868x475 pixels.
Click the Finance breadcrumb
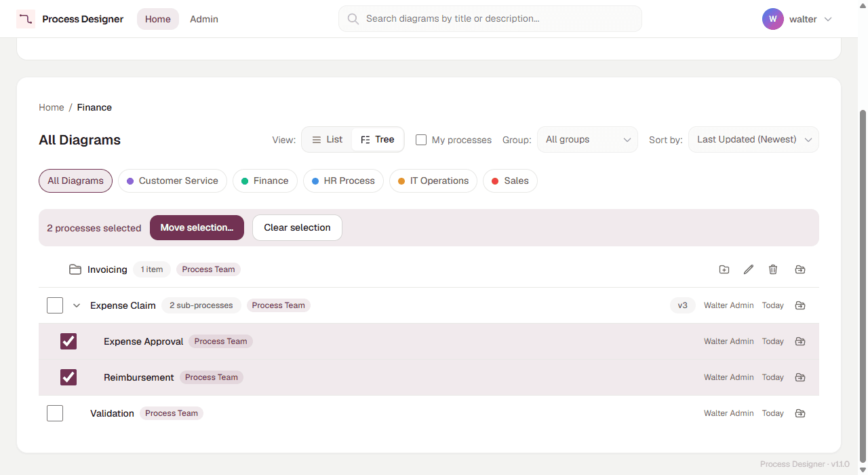tap(94, 107)
